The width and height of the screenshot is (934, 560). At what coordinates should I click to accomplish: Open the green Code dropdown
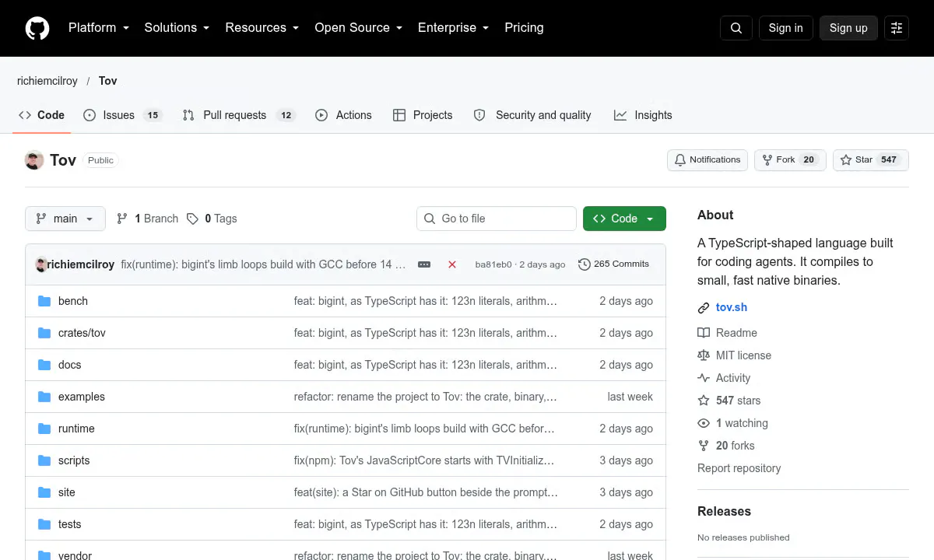click(x=624, y=219)
